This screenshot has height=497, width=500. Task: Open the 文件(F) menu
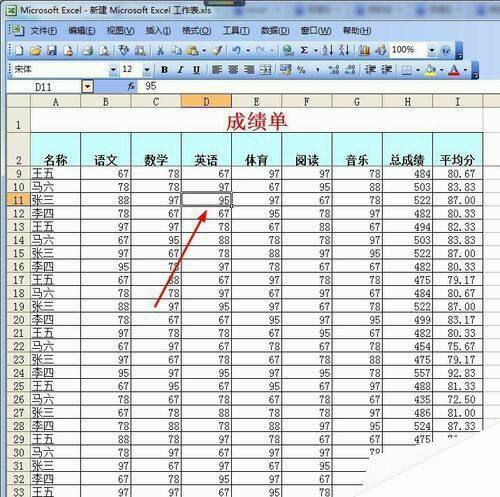point(44,31)
